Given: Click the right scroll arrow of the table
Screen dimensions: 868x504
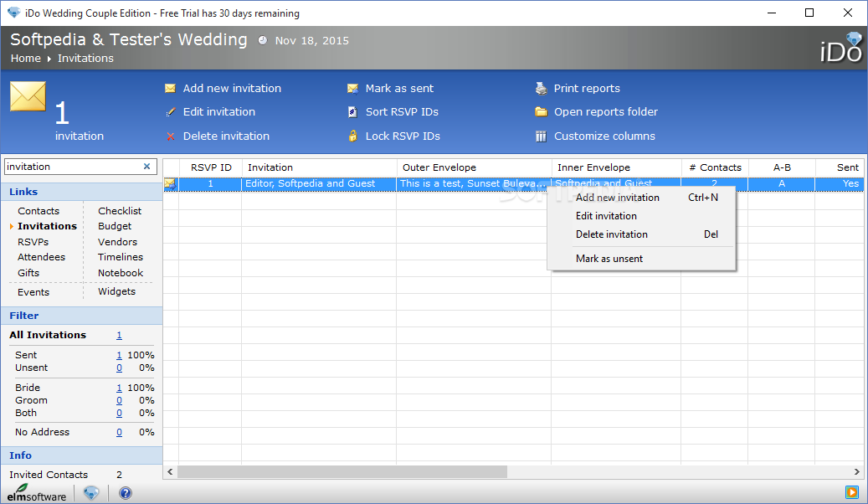Looking at the screenshot, I should [x=856, y=472].
